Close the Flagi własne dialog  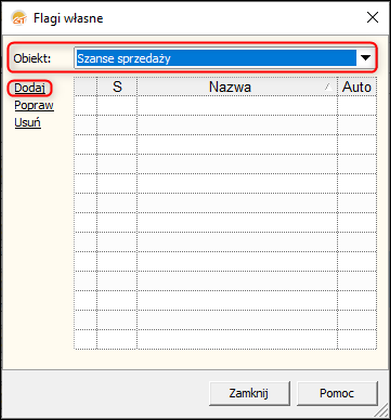(372, 18)
